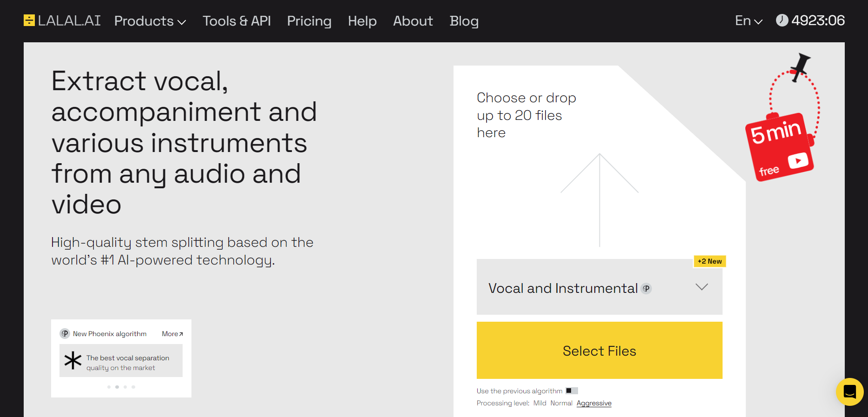Set processing level to Normal

pos(561,403)
